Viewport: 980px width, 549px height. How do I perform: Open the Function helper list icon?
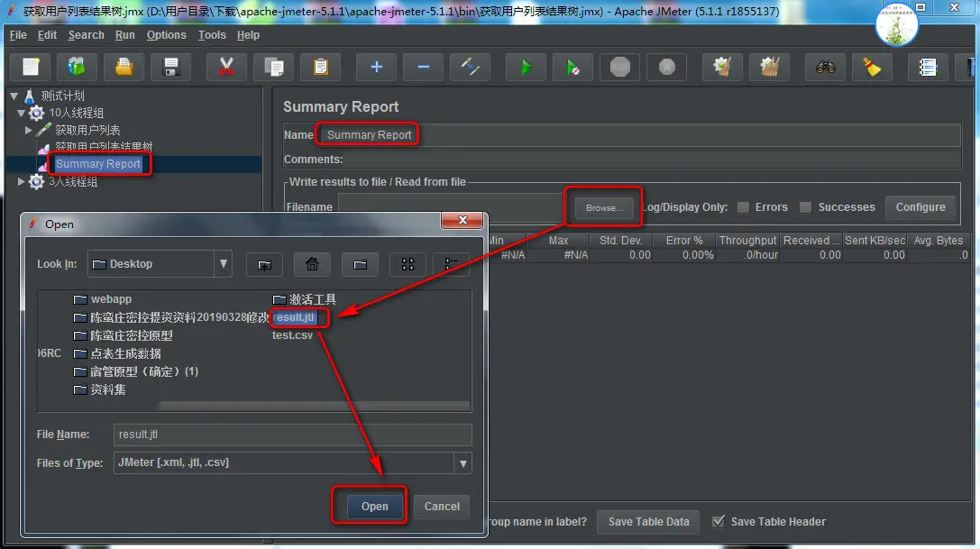pyautogui.click(x=928, y=67)
